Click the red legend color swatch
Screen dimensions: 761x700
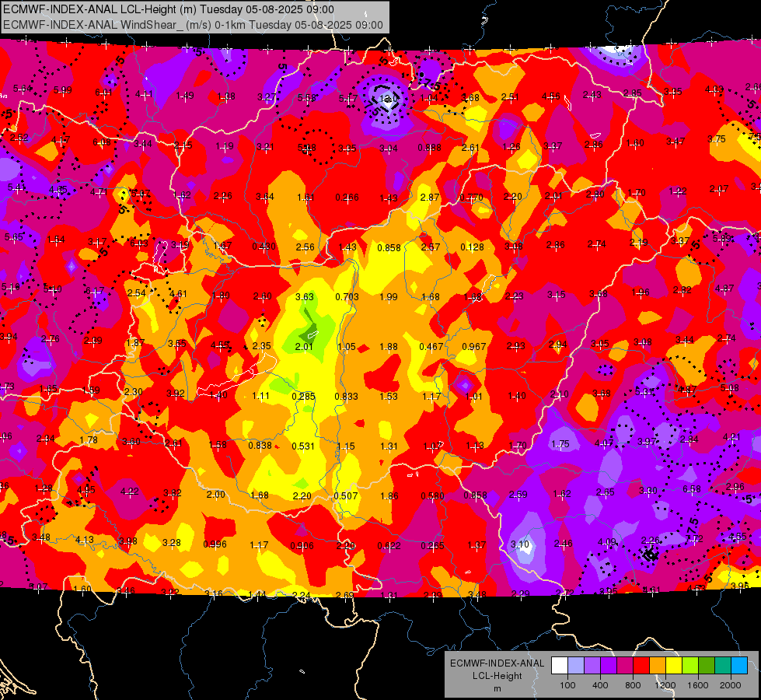641,666
